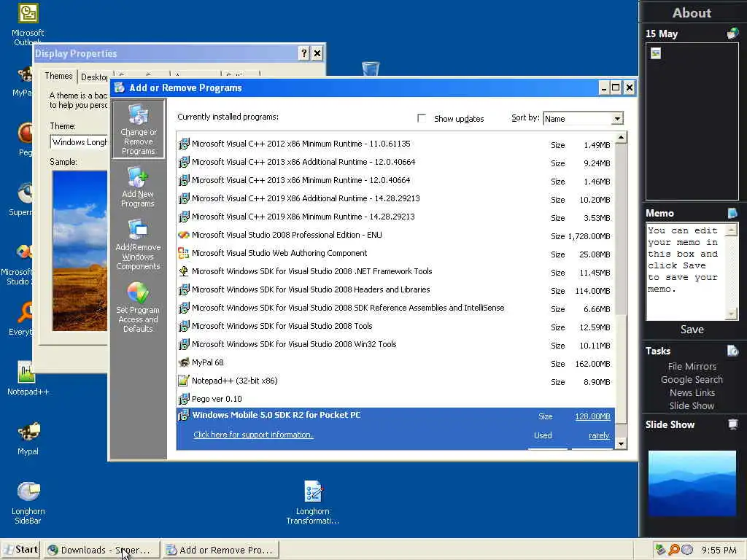The height and width of the screenshot is (560, 747).
Task: Open Set Program Access and Defaults
Action: point(138,307)
